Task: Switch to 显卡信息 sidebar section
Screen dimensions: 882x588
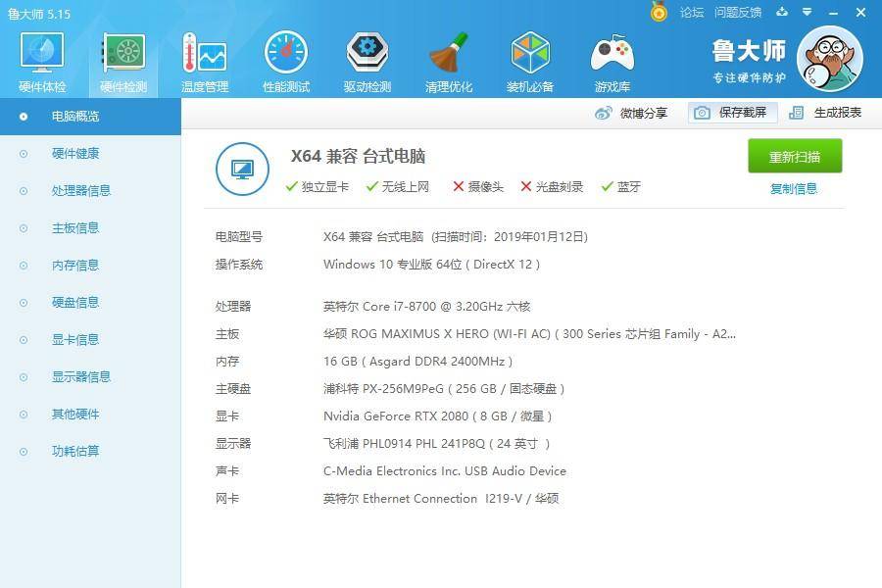Action: (74, 339)
